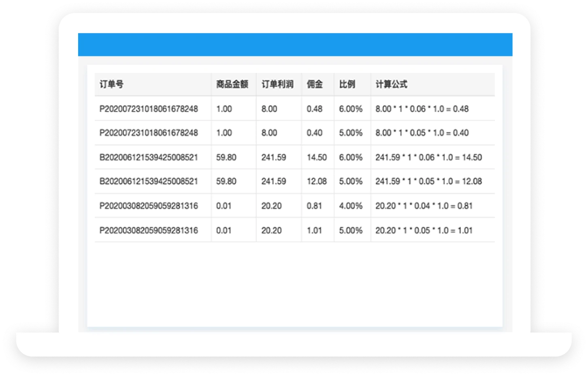The height and width of the screenshot is (376, 588).
Task: Open order B2020061215394250085​21 in the 12.08 commission row
Action: coord(149,181)
